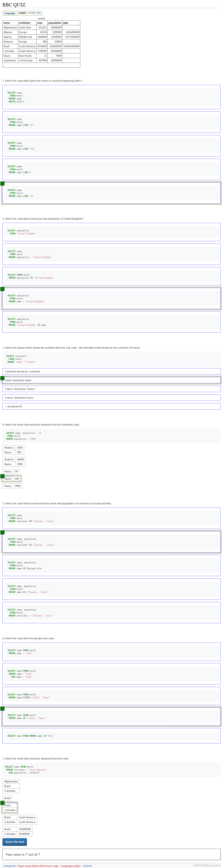The height and width of the screenshot is (868, 222).
Task: Click the Score the test button
Action: tap(15, 842)
